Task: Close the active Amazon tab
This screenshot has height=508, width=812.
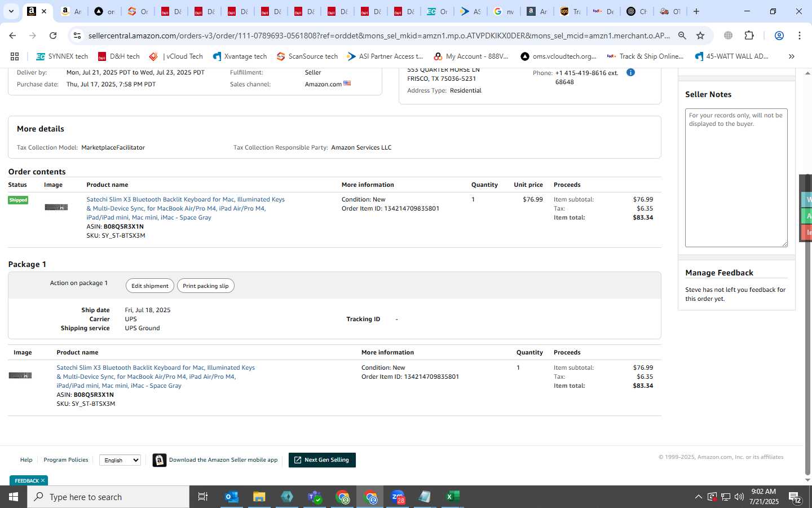Action: 44,11
